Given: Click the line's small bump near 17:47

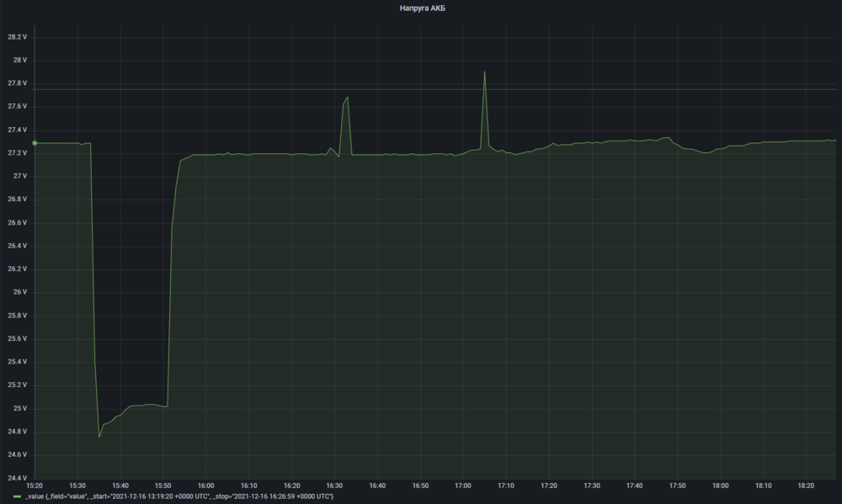Looking at the screenshot, I should 666,138.
